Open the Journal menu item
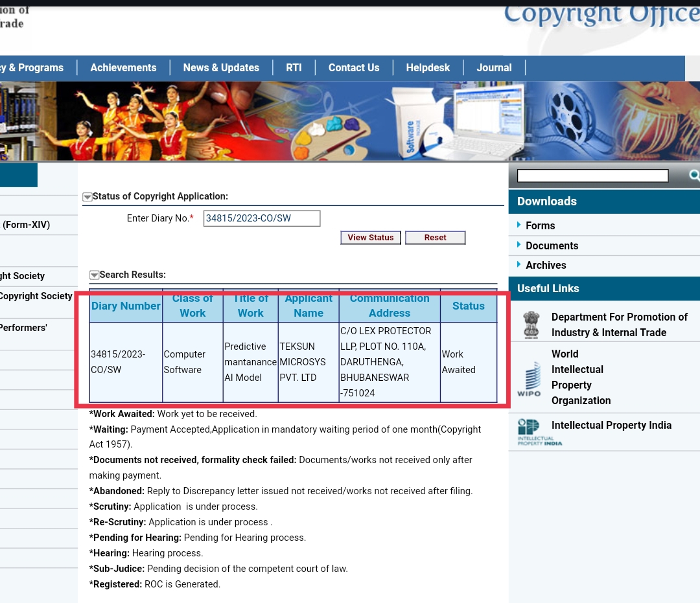 [494, 67]
